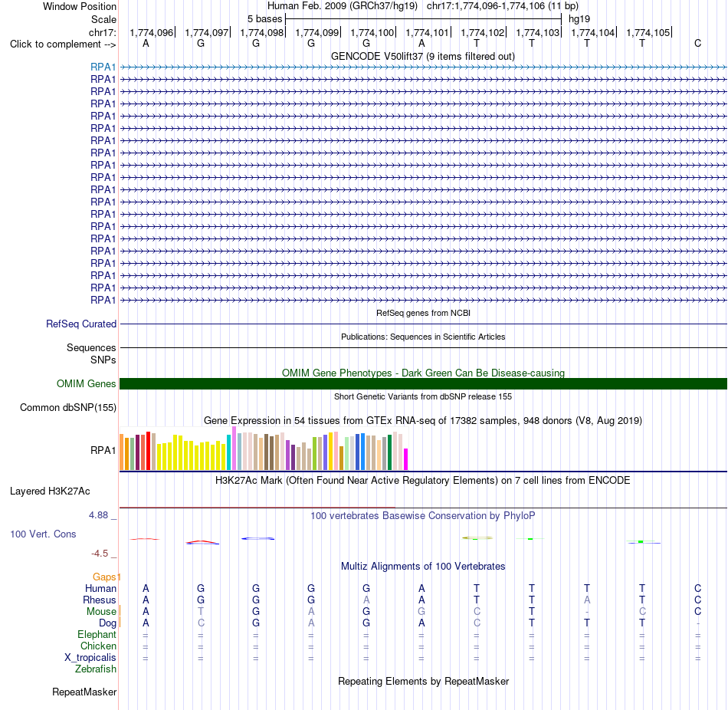Open 'Multiz Alignments of 100 Vertebrates' title
The height and width of the screenshot is (710, 728).
pyautogui.click(x=423, y=567)
